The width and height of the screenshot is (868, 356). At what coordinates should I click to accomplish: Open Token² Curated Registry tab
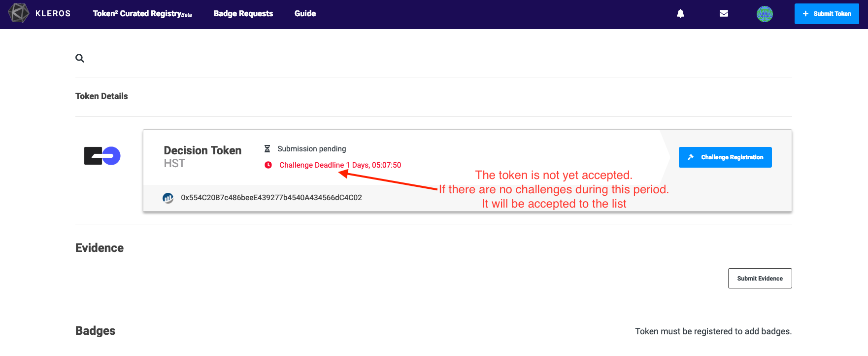point(142,13)
